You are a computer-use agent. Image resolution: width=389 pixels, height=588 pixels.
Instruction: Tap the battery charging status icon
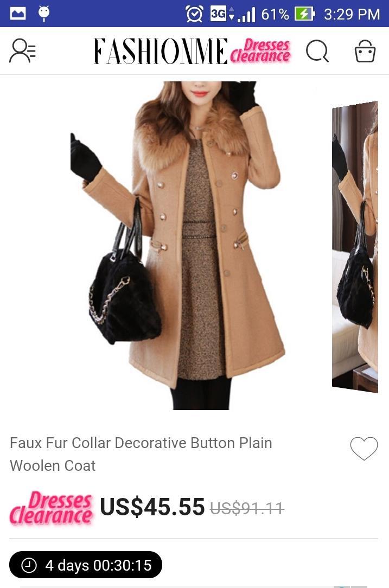304,14
